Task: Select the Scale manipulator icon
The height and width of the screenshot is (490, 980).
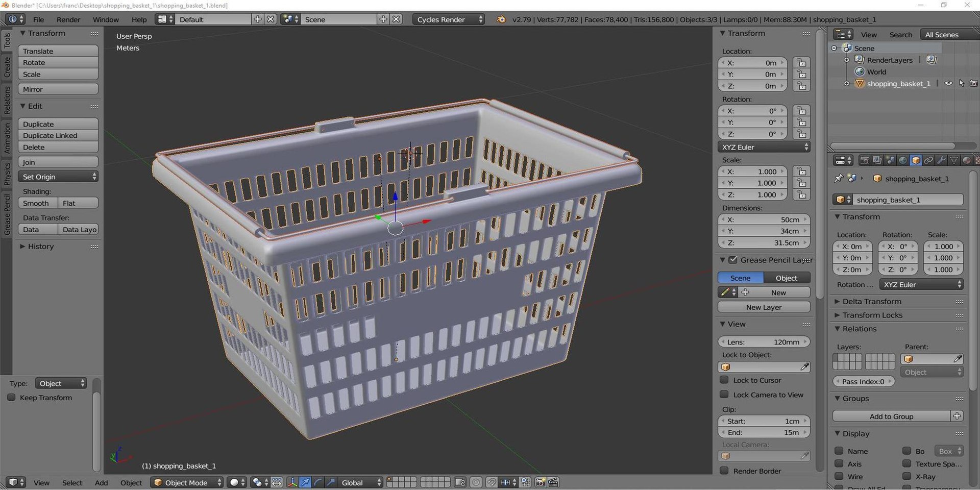Action: tap(331, 482)
